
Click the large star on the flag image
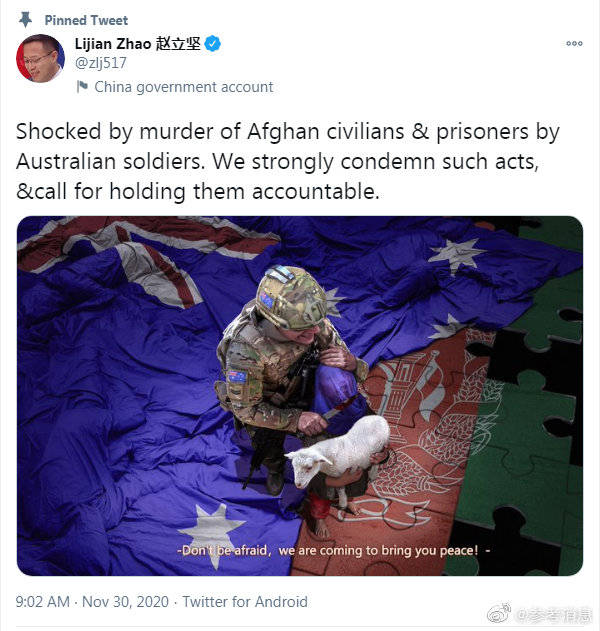point(212,531)
